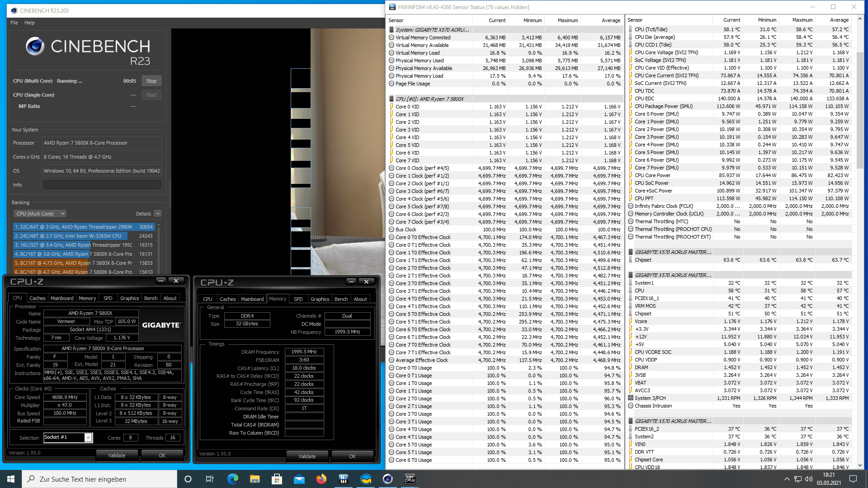The image size is (868, 488).
Task: Open Memory tab in left CPU-Z window
Action: point(87,298)
